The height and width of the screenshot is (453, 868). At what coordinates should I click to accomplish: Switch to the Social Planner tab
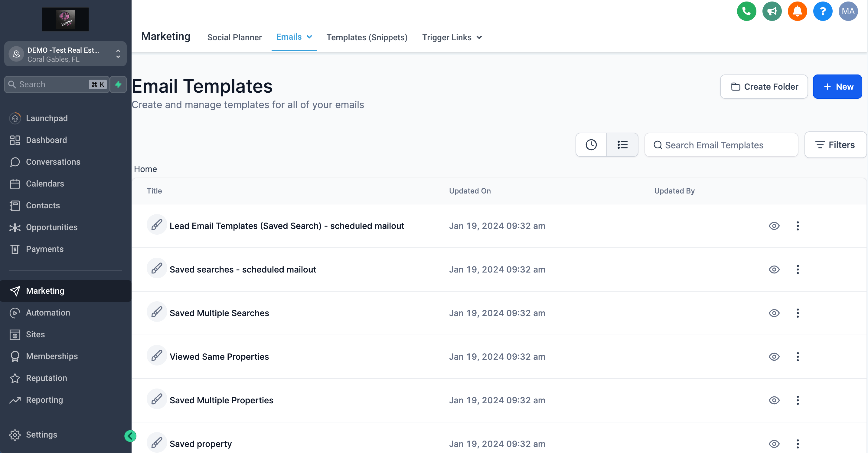click(x=234, y=38)
